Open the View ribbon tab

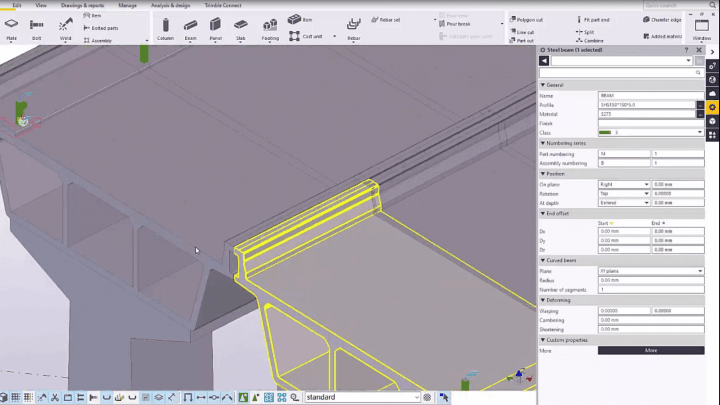[41, 5]
